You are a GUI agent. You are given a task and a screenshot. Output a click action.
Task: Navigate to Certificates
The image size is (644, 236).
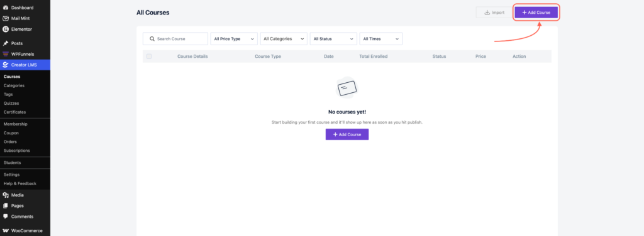pyautogui.click(x=15, y=112)
